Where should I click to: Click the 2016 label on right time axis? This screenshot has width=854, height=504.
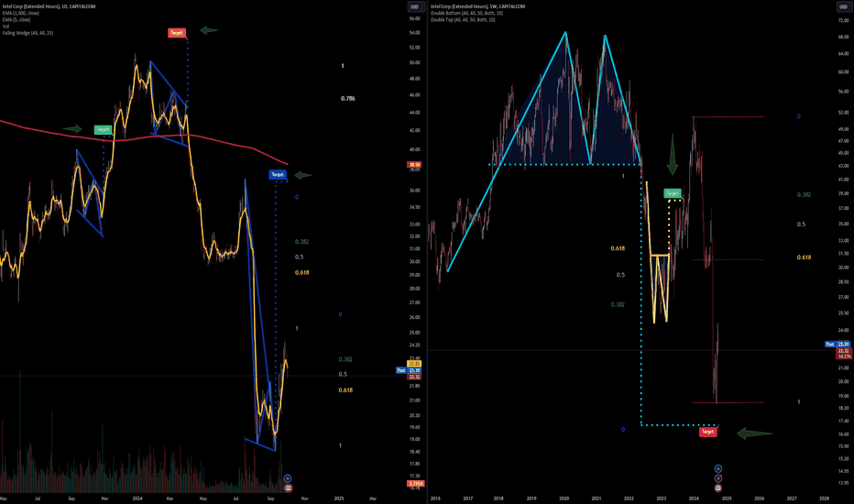(x=435, y=498)
